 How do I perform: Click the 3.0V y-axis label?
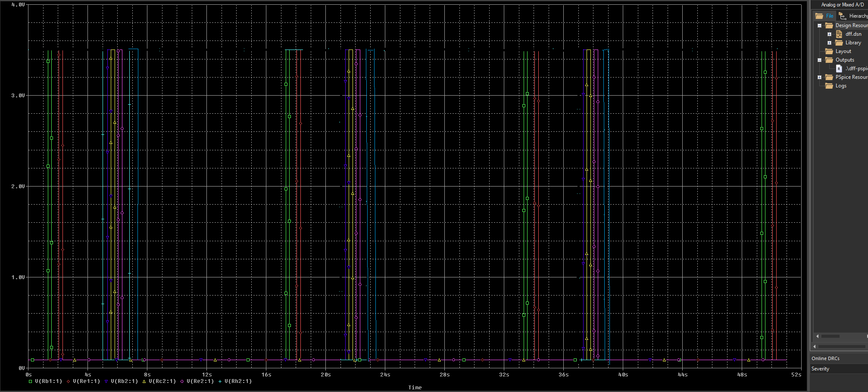[x=18, y=96]
